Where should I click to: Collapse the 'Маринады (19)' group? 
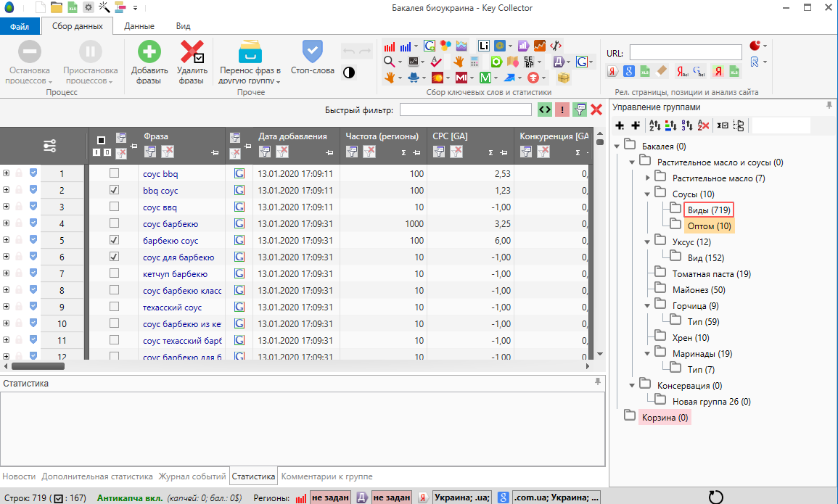pyautogui.click(x=647, y=353)
